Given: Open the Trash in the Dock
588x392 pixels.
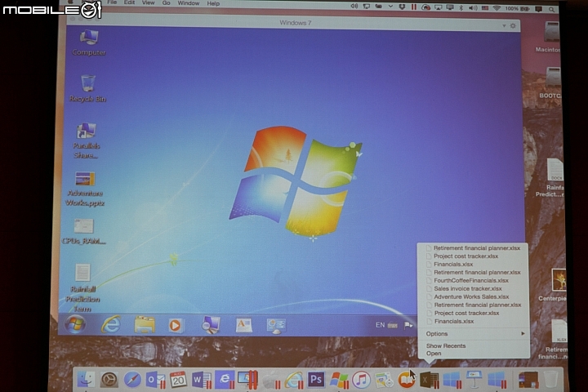Looking at the screenshot, I should 551,379.
